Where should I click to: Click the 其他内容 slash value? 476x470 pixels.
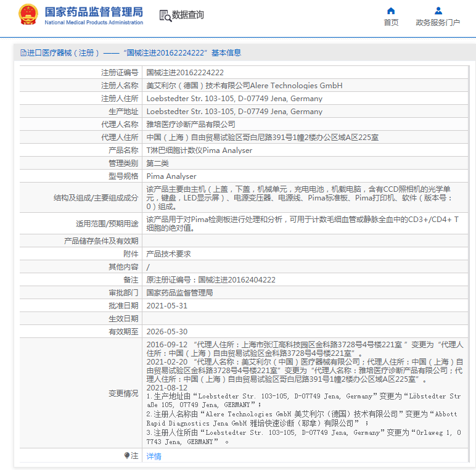pos(148,267)
